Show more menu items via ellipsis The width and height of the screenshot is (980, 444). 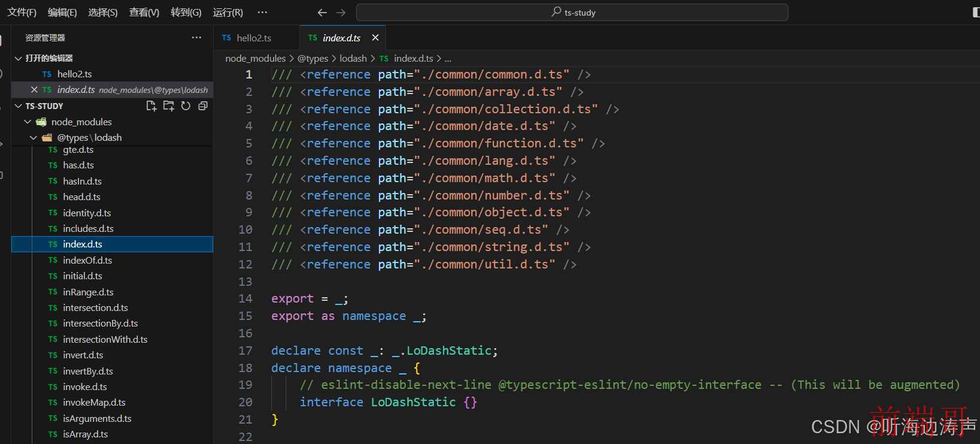262,12
